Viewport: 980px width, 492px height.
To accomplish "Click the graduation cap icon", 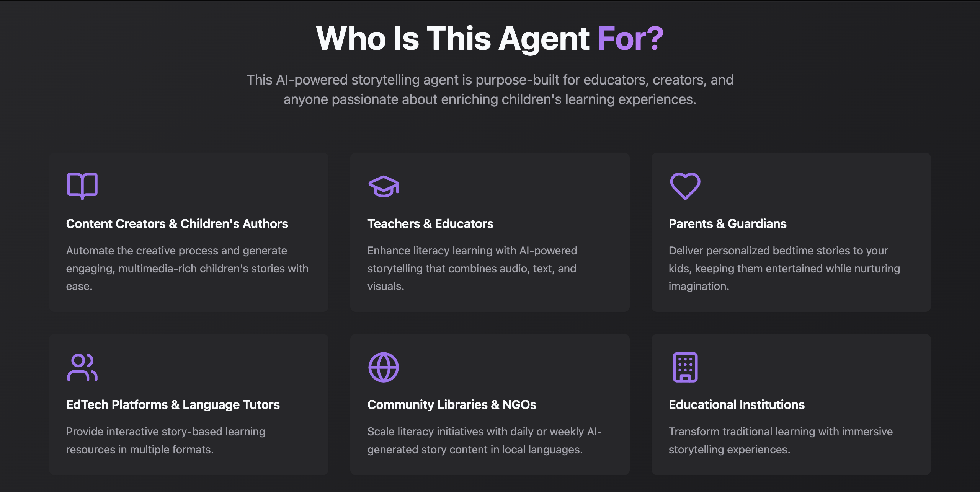I will 384,186.
